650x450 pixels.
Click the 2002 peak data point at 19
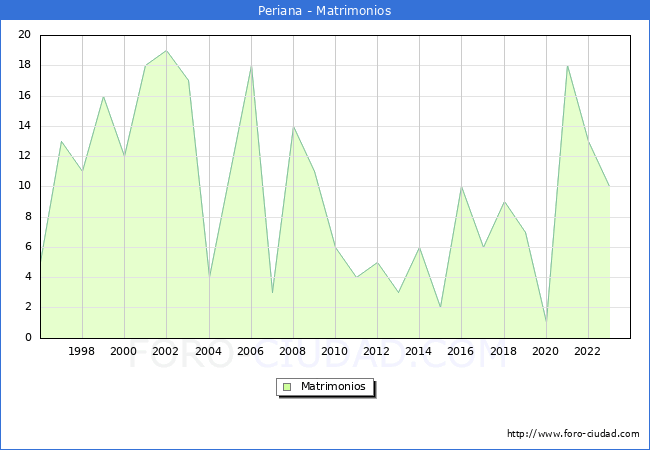pos(166,51)
